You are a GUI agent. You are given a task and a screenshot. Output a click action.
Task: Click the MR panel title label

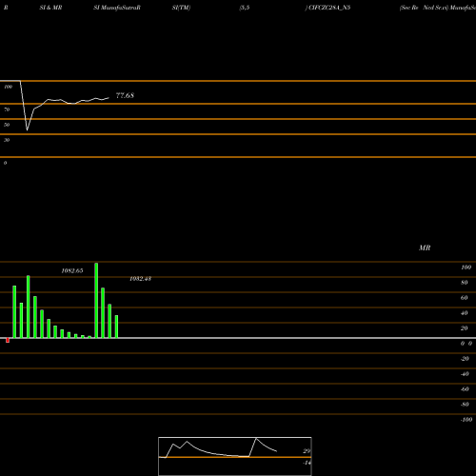click(425, 248)
